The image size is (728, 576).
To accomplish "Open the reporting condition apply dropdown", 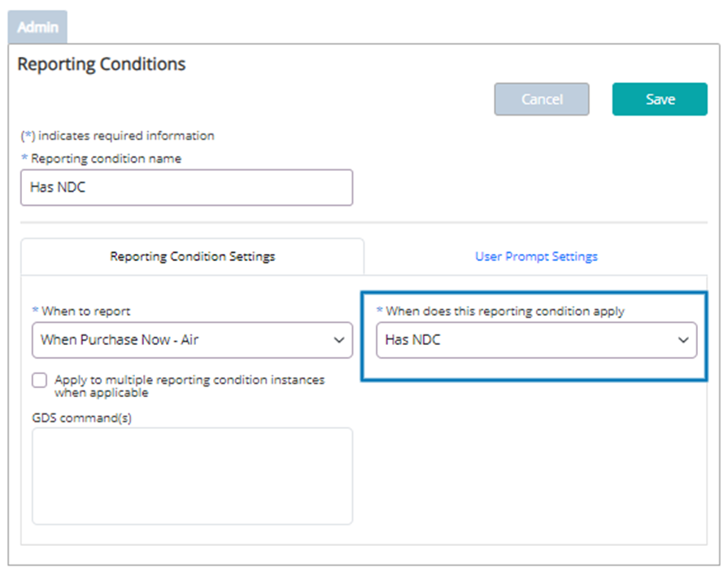I will (x=536, y=340).
